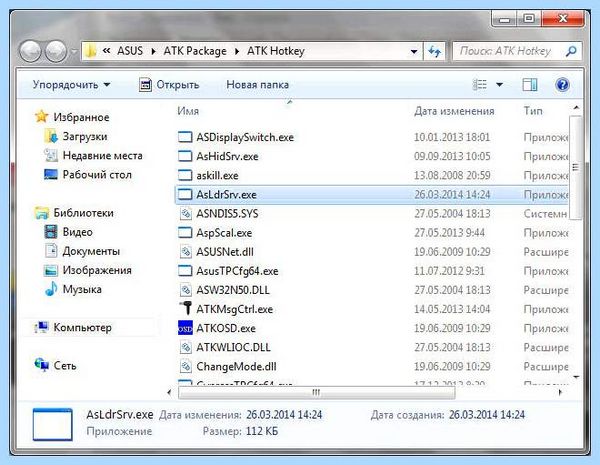The image size is (600, 465).
Task: Click the horizontal scrollbar right arrow
Action: tap(560, 392)
